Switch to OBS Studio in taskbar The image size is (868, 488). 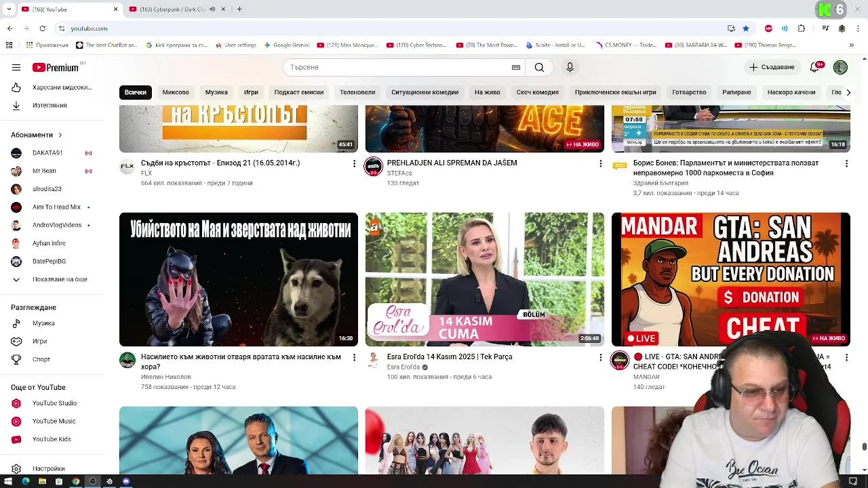pyautogui.click(x=93, y=481)
